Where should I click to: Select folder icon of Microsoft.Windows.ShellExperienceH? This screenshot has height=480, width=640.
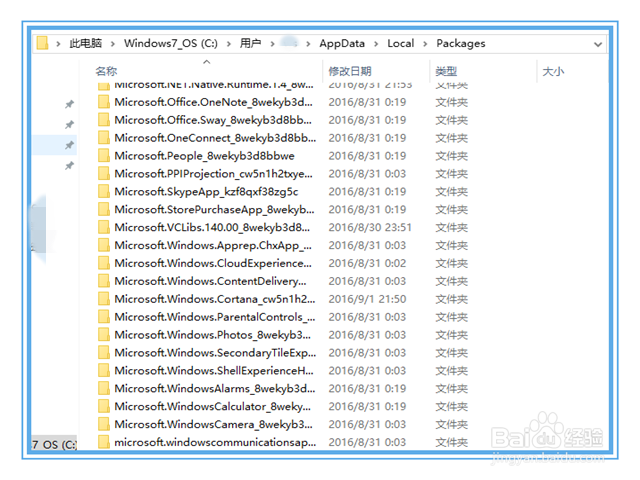[x=104, y=371]
